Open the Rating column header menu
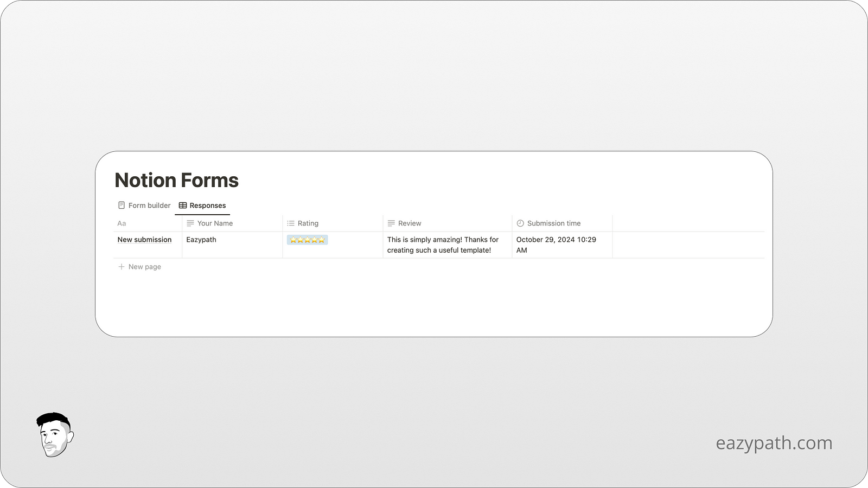Screen dimensions: 868x488 (x=308, y=223)
